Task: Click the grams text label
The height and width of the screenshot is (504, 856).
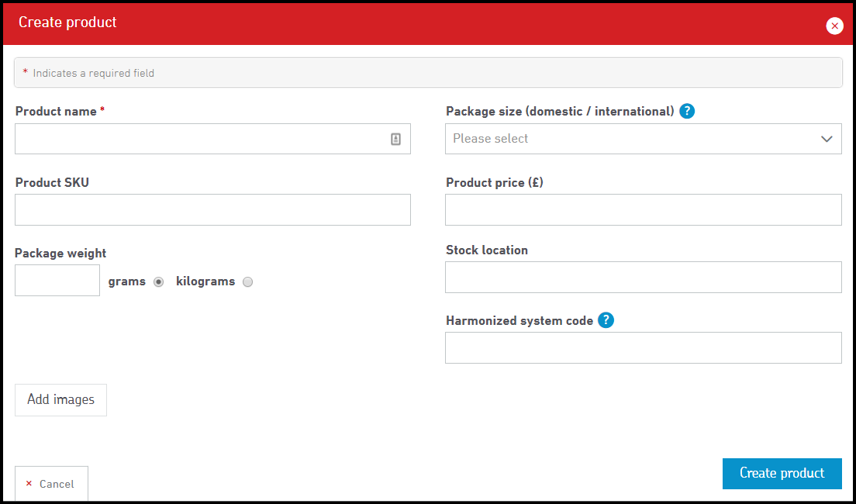Action: tap(127, 281)
